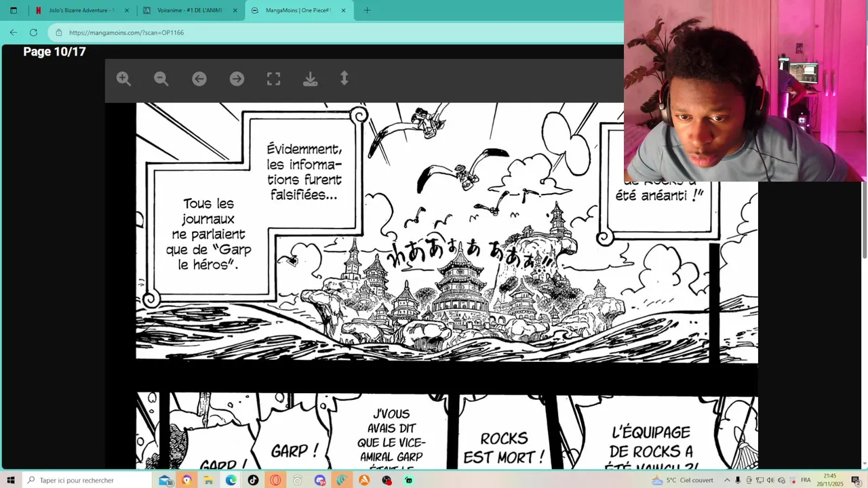Open Microsoft Edge from taskbar
Viewport: 868px width, 488px height.
point(231,480)
